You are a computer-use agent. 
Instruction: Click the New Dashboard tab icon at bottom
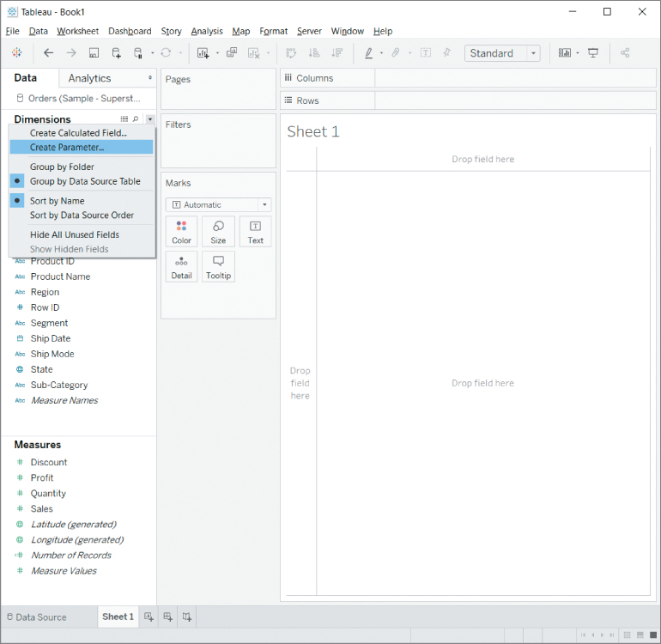click(x=167, y=617)
